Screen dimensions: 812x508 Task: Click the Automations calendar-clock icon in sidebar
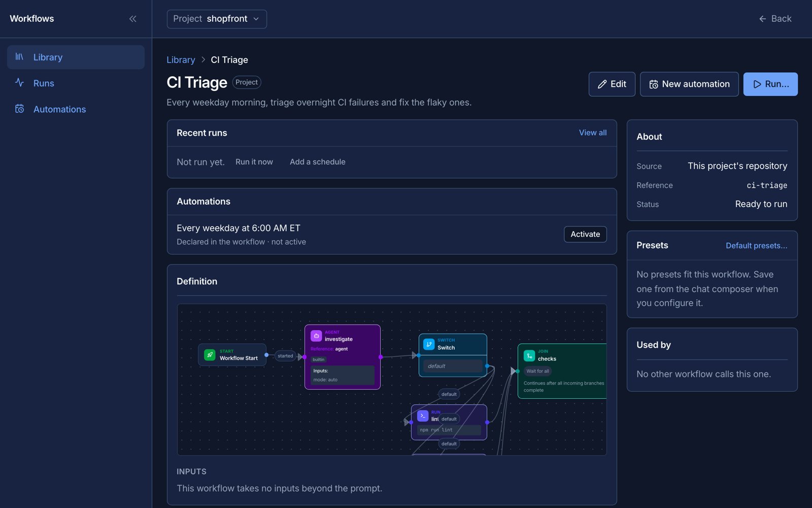pos(19,109)
